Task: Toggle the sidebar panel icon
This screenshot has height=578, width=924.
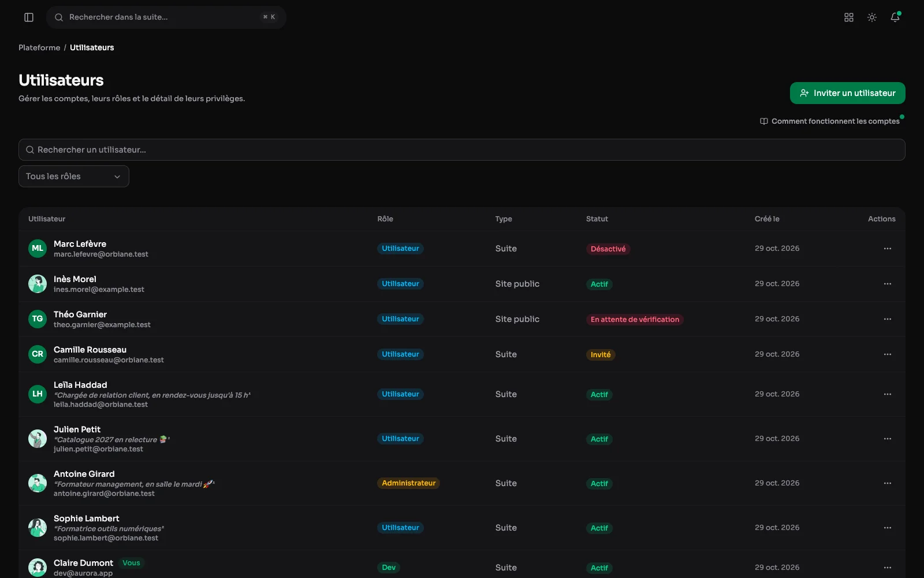Action: click(29, 17)
